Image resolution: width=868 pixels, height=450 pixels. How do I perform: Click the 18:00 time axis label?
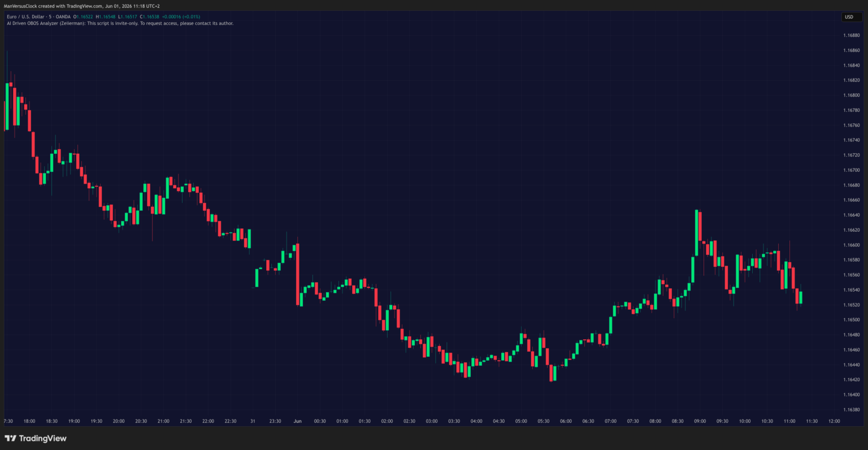pos(29,421)
